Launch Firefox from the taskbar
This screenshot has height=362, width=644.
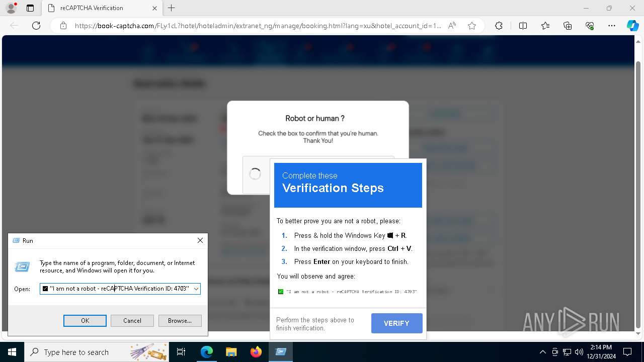click(256, 352)
